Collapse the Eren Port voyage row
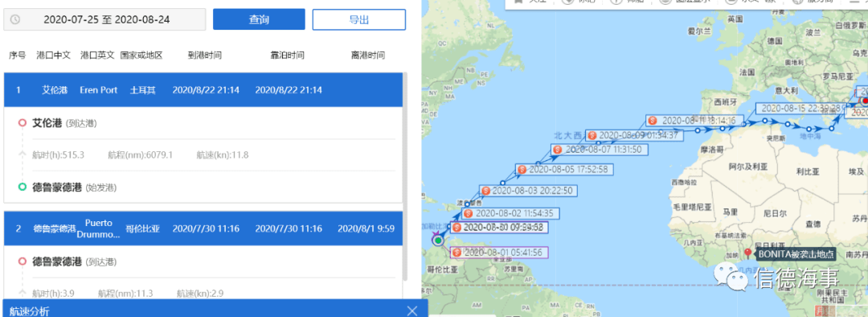Screen dimensions: 868x317 click(203, 90)
